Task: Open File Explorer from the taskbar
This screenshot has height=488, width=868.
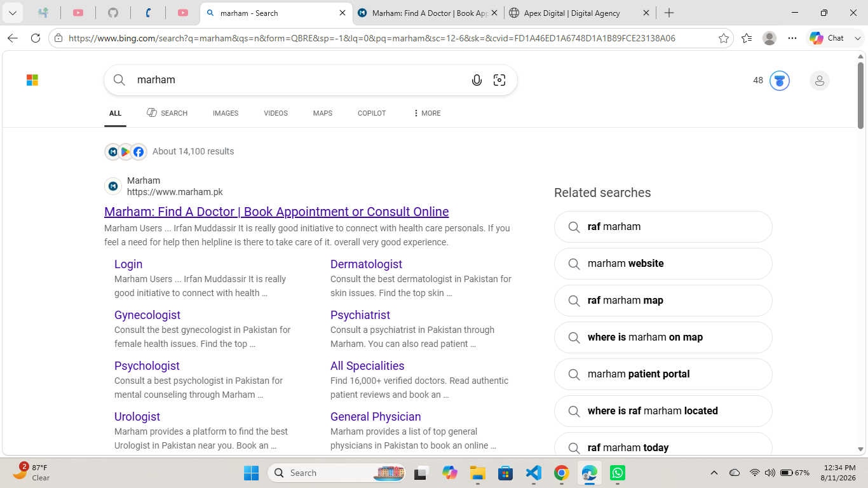Action: click(x=477, y=473)
